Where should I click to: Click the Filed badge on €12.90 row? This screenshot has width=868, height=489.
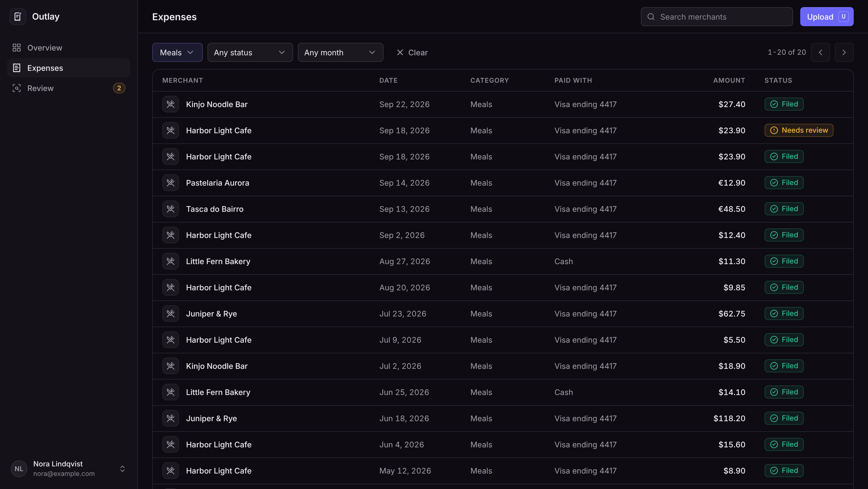784,182
